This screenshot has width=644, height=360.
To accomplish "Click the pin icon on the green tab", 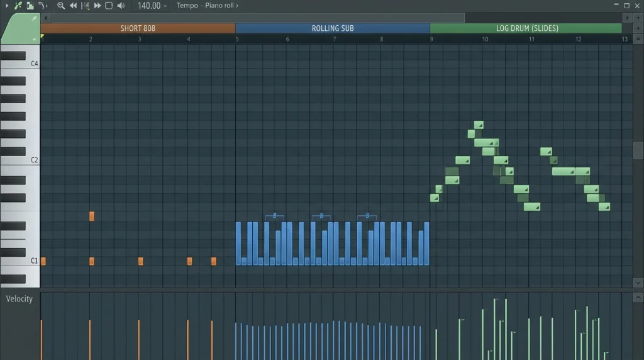I will pyautogui.click(x=34, y=18).
